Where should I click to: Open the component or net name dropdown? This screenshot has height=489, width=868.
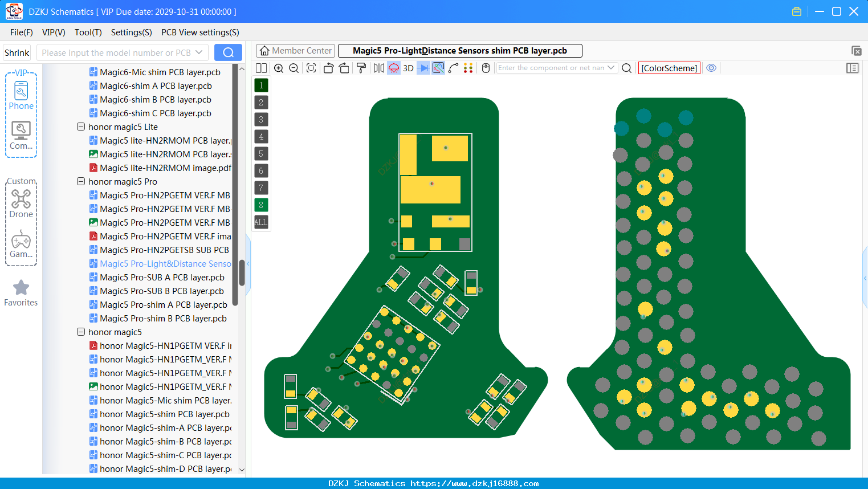tap(612, 68)
